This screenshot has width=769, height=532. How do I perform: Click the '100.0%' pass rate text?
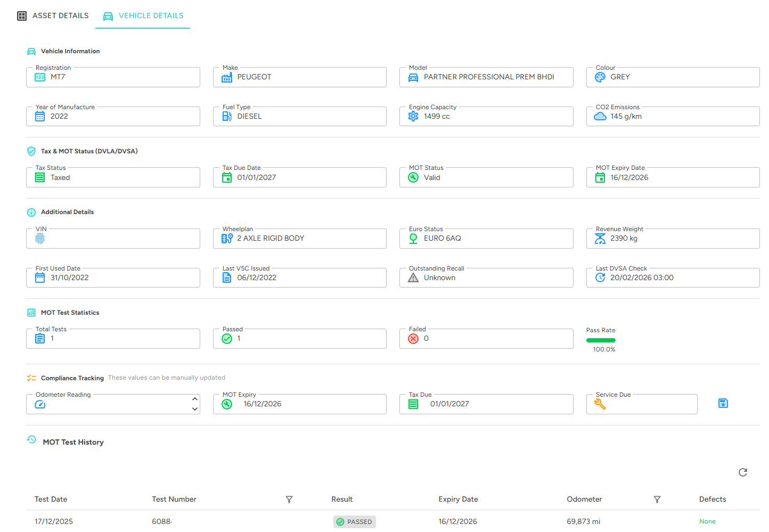pos(604,349)
